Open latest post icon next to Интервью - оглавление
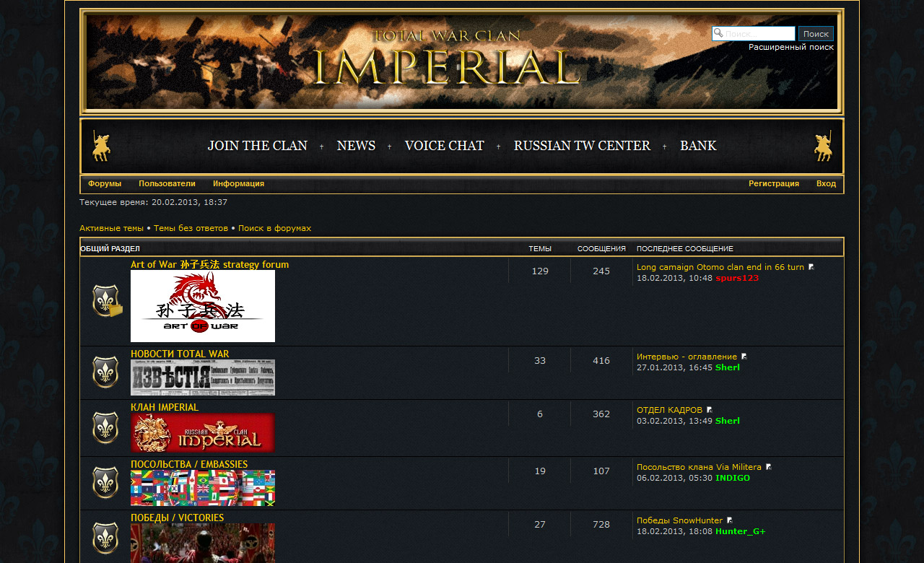Viewport: 924px width, 563px height. [x=744, y=357]
